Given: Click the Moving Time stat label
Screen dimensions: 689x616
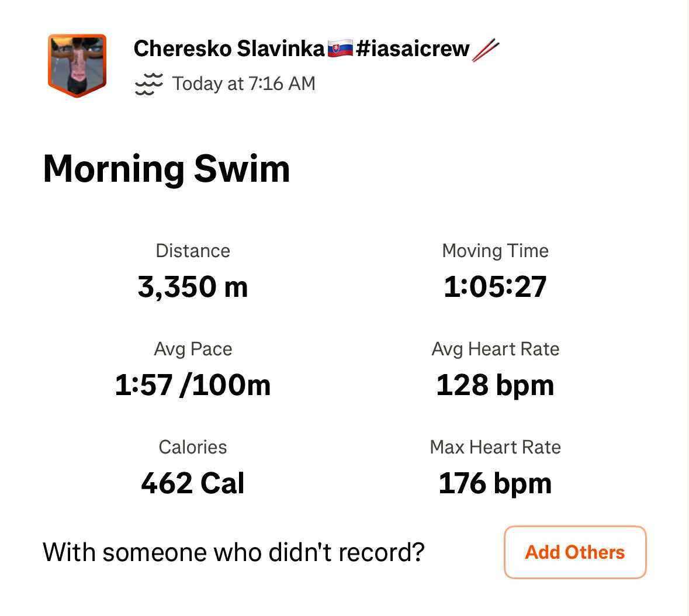Looking at the screenshot, I should [495, 251].
